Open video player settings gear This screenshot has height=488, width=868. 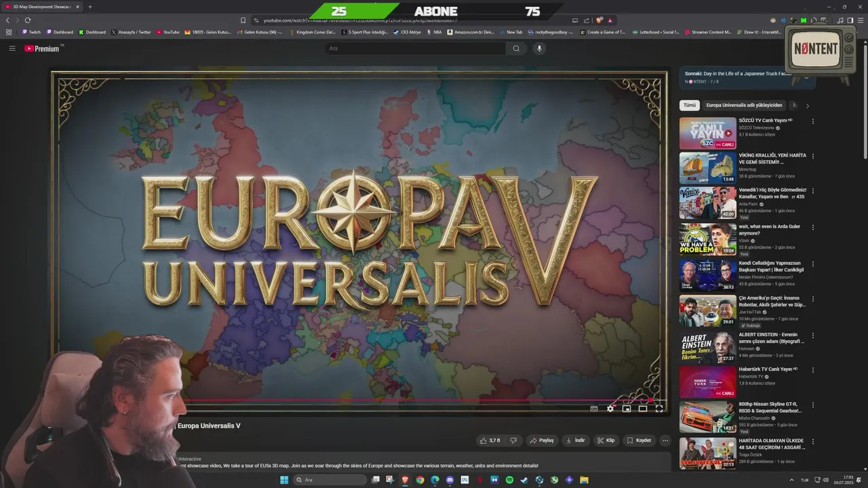click(610, 408)
